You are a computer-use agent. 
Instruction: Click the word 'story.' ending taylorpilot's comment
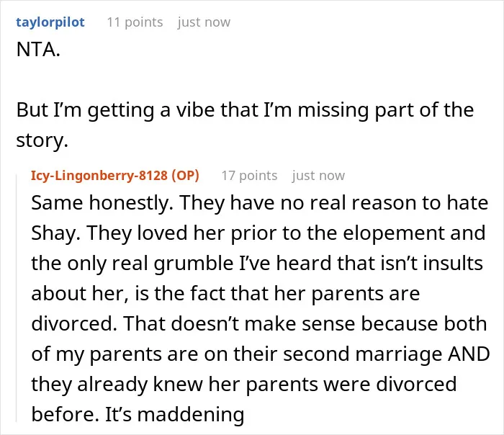42,140
